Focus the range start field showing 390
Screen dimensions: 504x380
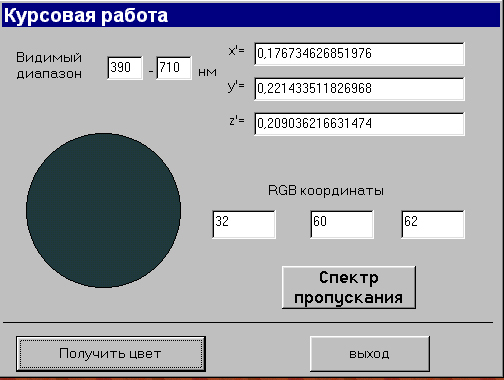point(125,68)
